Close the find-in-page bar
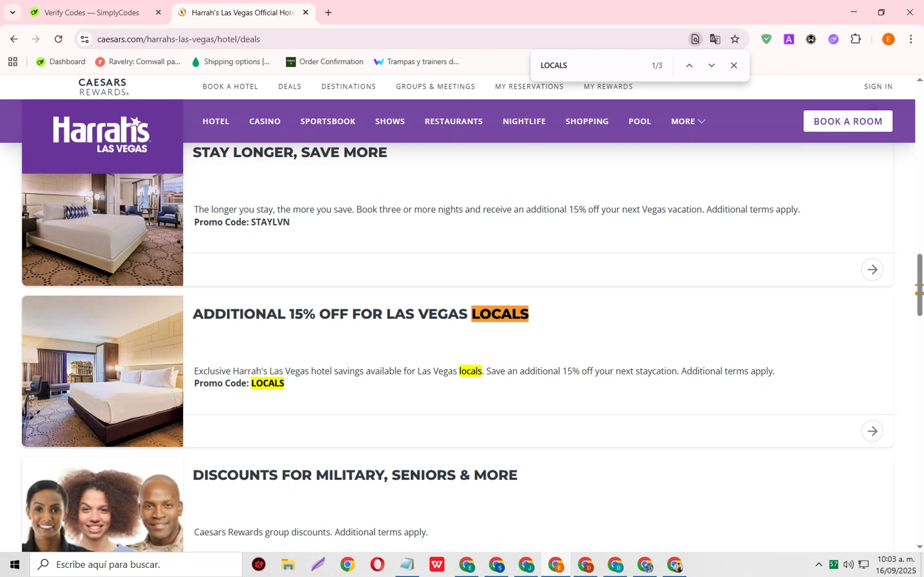Viewport: 924px width, 577px height. pos(734,65)
